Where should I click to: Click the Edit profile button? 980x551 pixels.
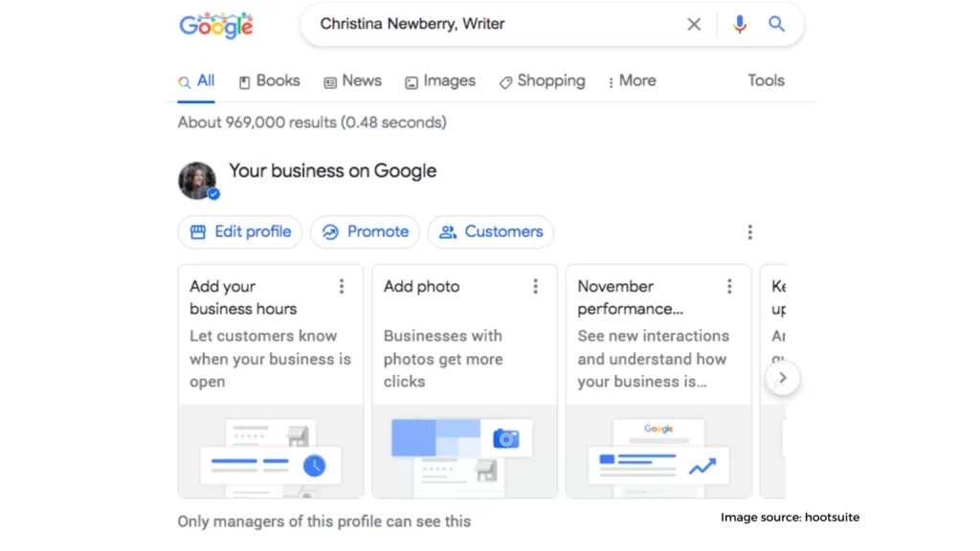click(240, 231)
